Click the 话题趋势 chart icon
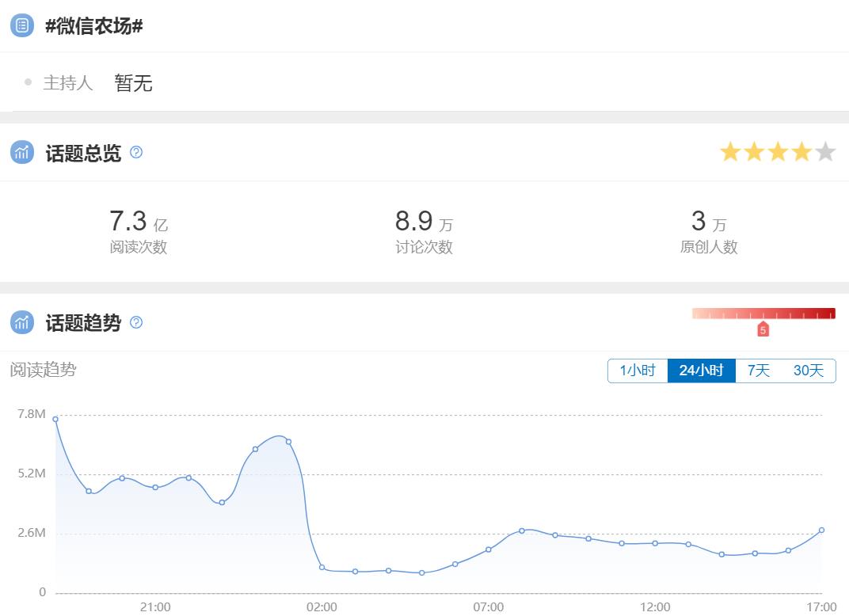Screen dimensions: 849x616 click(22, 322)
